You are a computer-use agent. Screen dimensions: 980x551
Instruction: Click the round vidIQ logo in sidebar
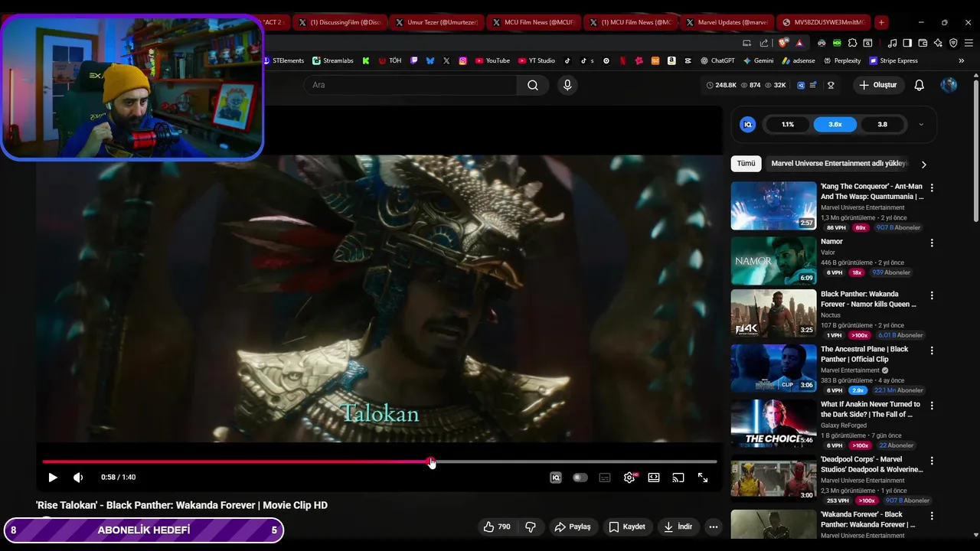coord(748,124)
